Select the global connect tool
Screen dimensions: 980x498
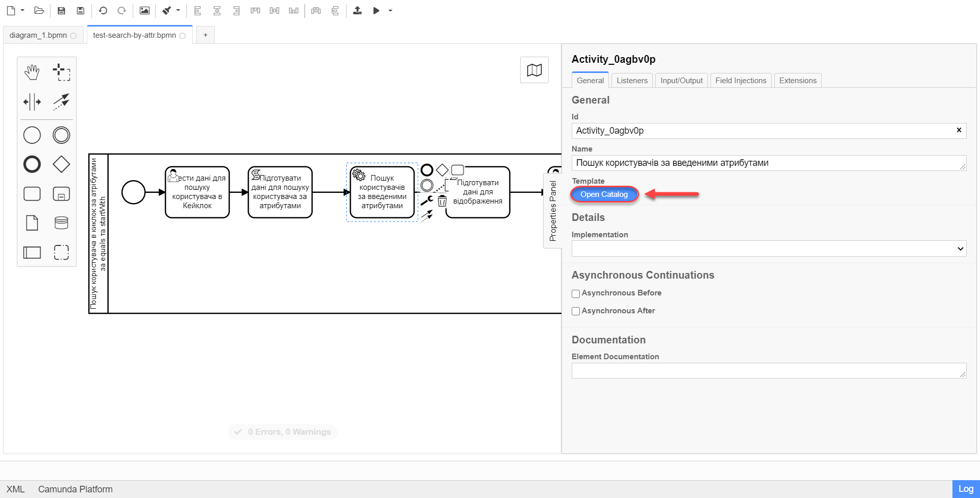61,102
